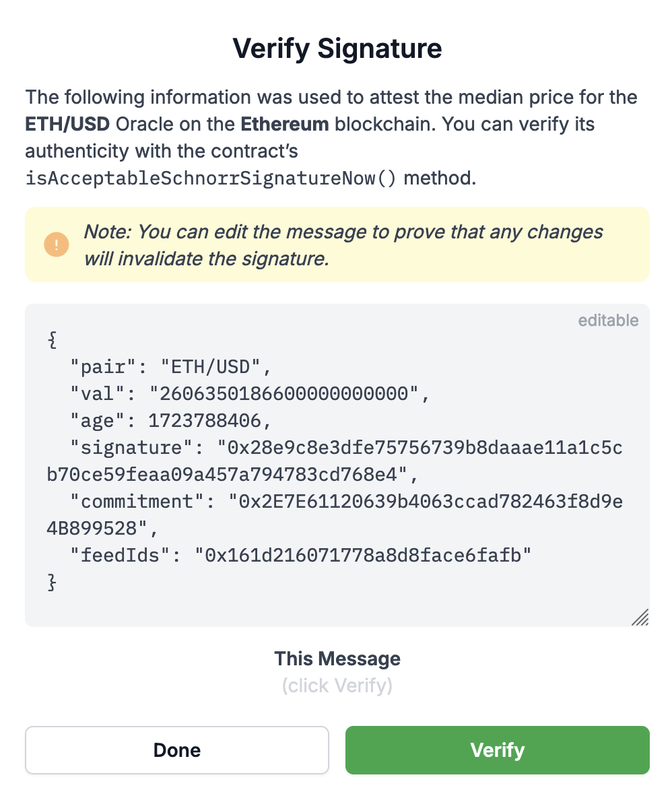Click the "(click Verify)" hint text
Screen dimensions: 672x800
(337, 686)
